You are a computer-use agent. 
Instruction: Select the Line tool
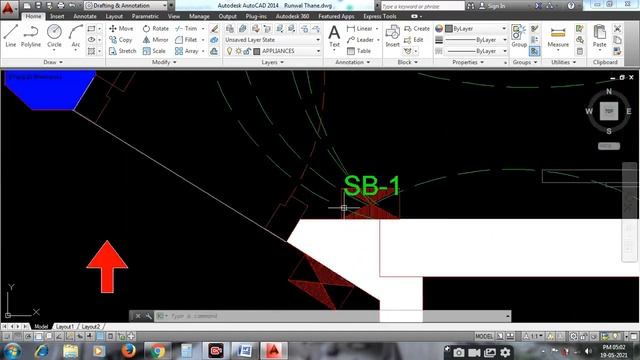[11, 36]
